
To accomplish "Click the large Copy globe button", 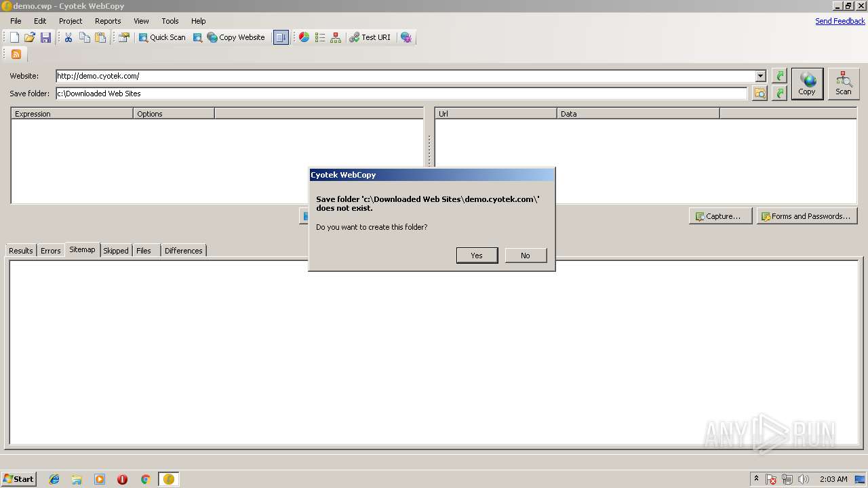I will [x=807, y=84].
